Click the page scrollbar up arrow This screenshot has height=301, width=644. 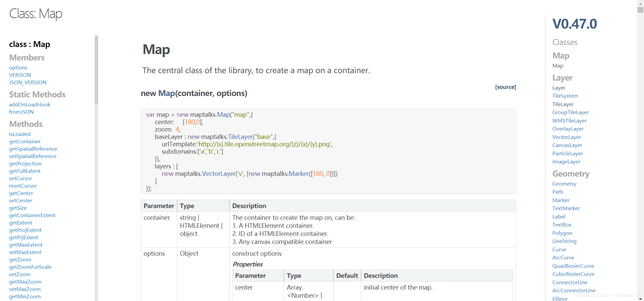tap(640, 3)
